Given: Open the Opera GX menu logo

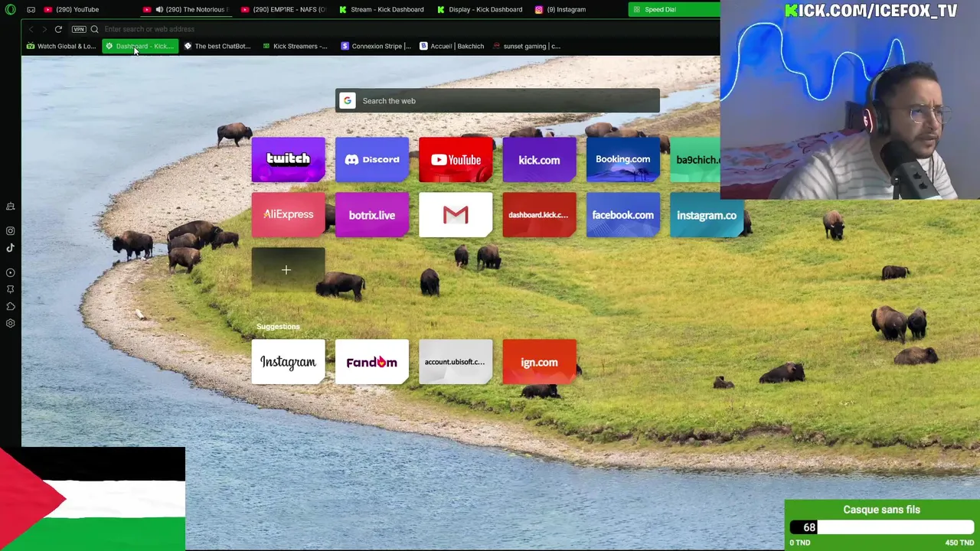Looking at the screenshot, I should (x=10, y=9).
